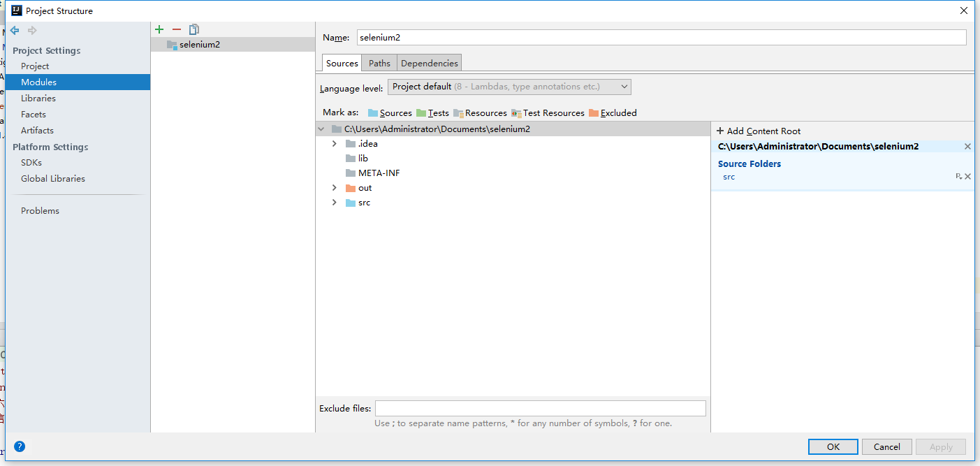This screenshot has height=466, width=980.
Task: Mark folder as Sources
Action: pos(390,113)
